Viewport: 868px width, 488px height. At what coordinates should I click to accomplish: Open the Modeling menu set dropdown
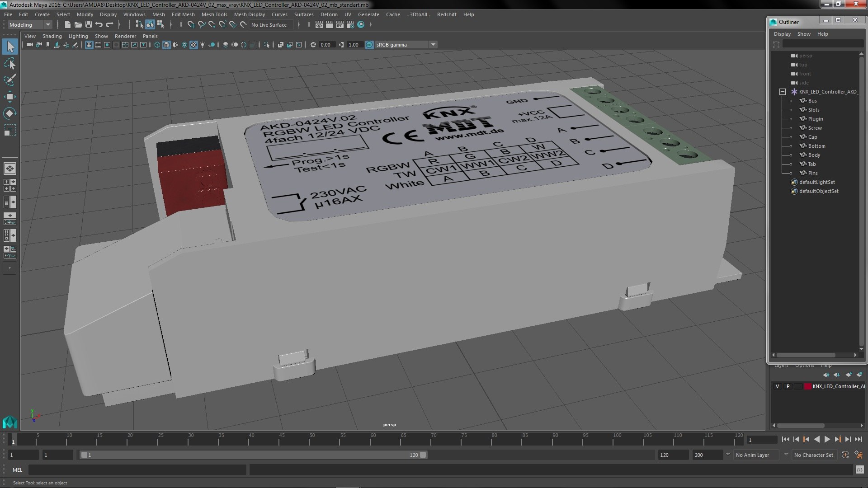pos(30,25)
